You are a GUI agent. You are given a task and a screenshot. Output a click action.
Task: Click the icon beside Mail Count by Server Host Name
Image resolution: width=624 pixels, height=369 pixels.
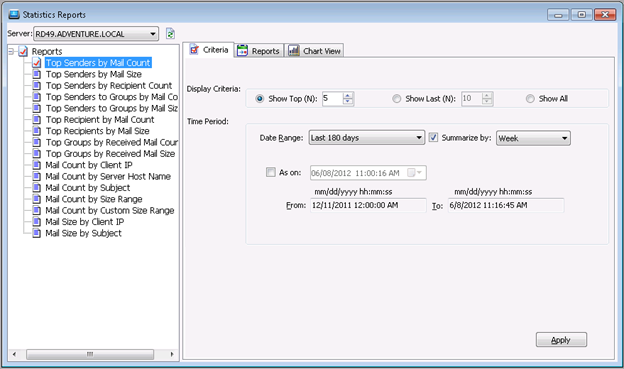tap(37, 176)
